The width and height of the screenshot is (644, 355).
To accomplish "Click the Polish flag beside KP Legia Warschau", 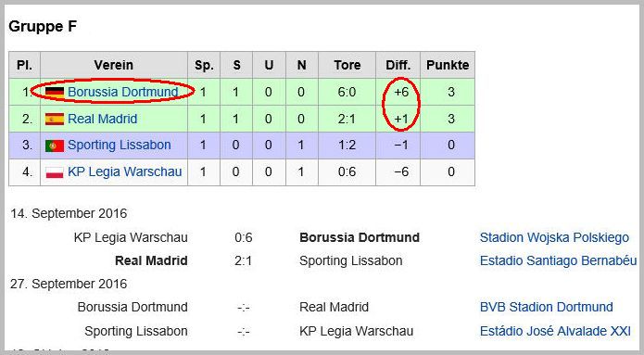I will [55, 172].
